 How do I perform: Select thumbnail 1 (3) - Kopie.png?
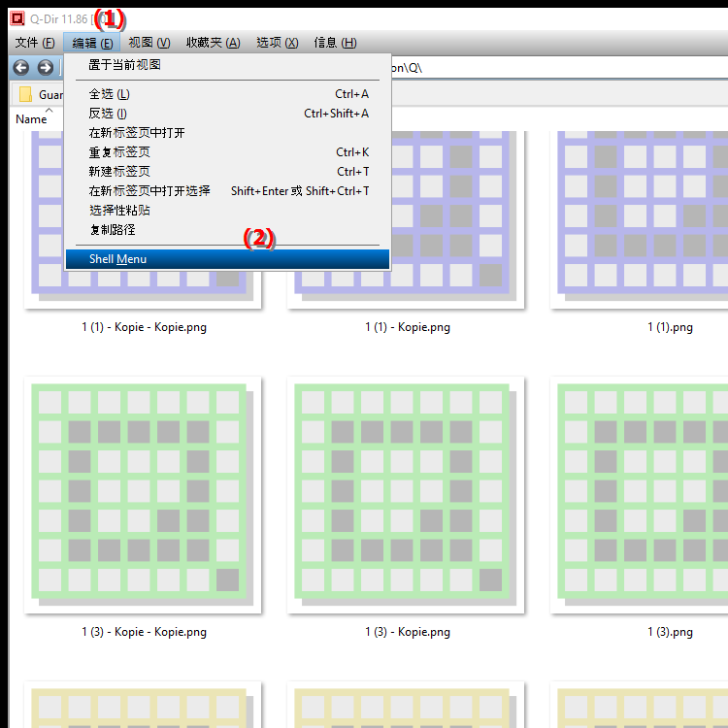406,495
